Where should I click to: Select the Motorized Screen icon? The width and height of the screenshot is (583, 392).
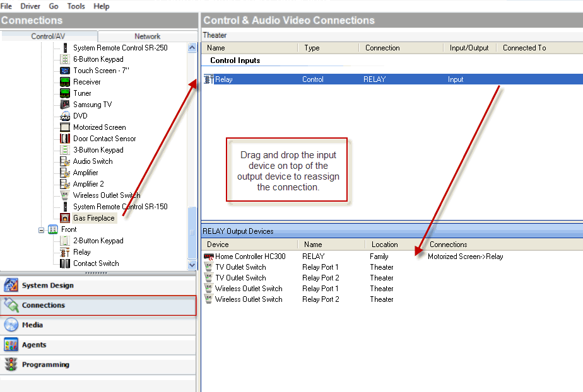[x=65, y=127]
